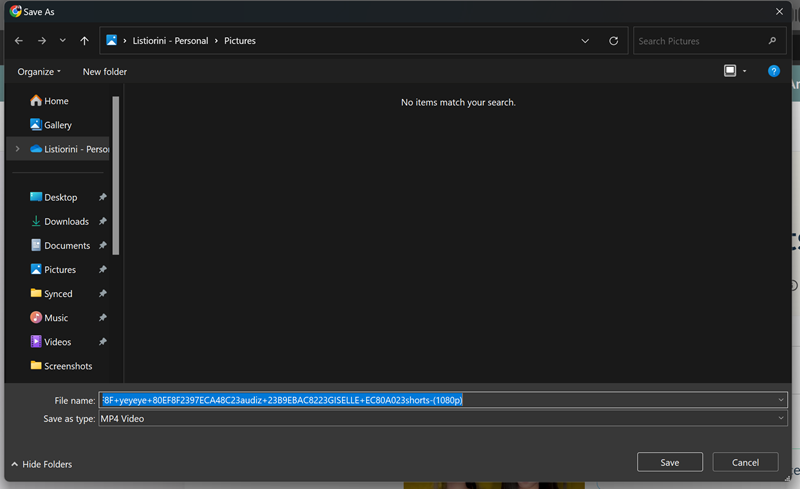Click the pin icon next to Music
The height and width of the screenshot is (489, 800).
102,318
